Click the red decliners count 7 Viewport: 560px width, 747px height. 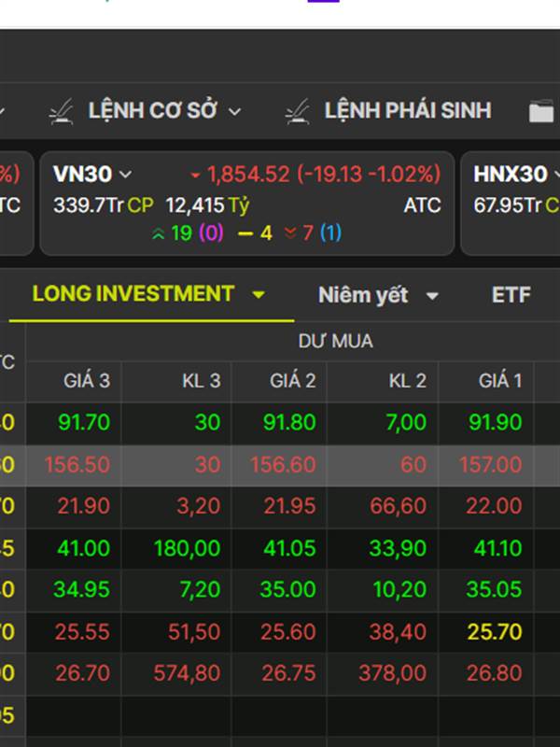[x=308, y=233]
